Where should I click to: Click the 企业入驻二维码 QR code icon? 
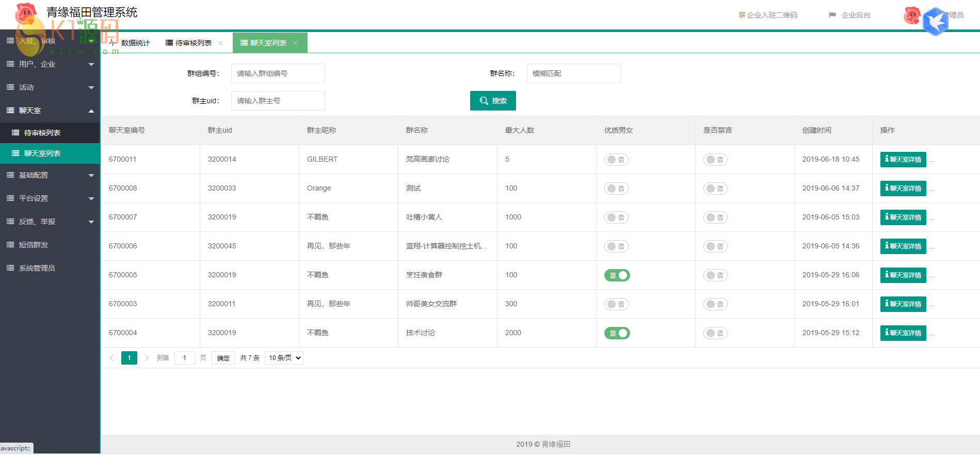(742, 15)
